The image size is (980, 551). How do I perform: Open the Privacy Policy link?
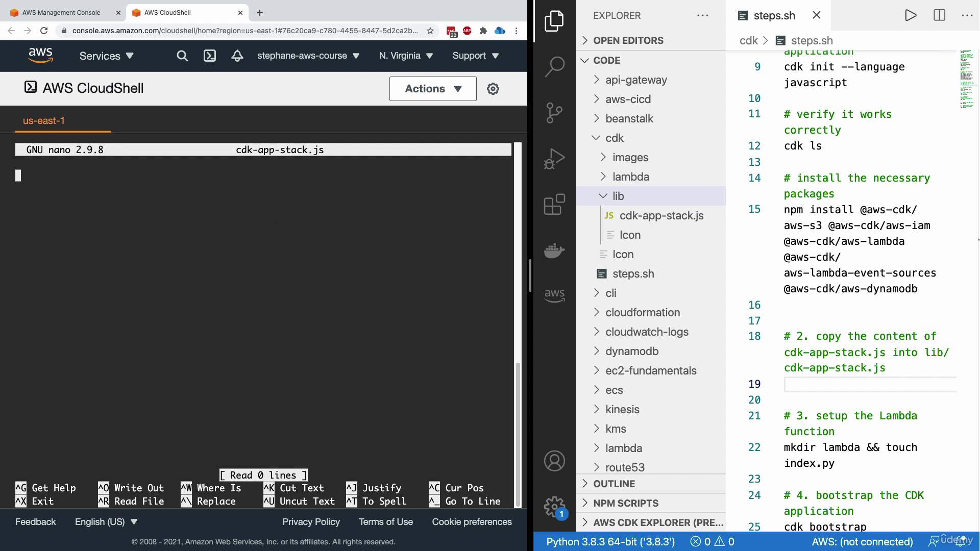[x=311, y=522]
